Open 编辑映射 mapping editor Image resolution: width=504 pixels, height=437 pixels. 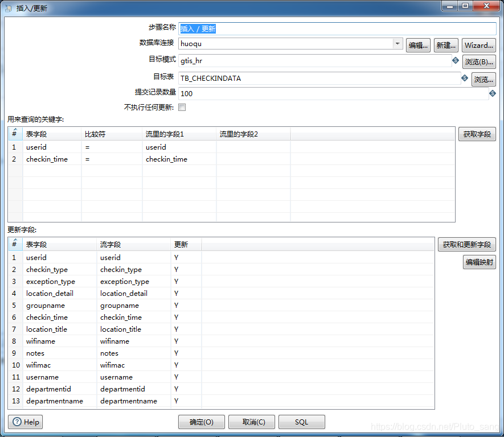tap(480, 262)
